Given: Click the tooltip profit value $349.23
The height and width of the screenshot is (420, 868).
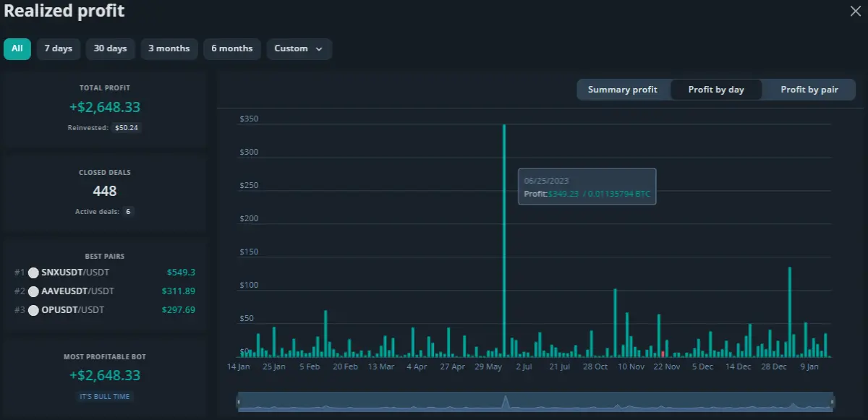Looking at the screenshot, I should (563, 194).
